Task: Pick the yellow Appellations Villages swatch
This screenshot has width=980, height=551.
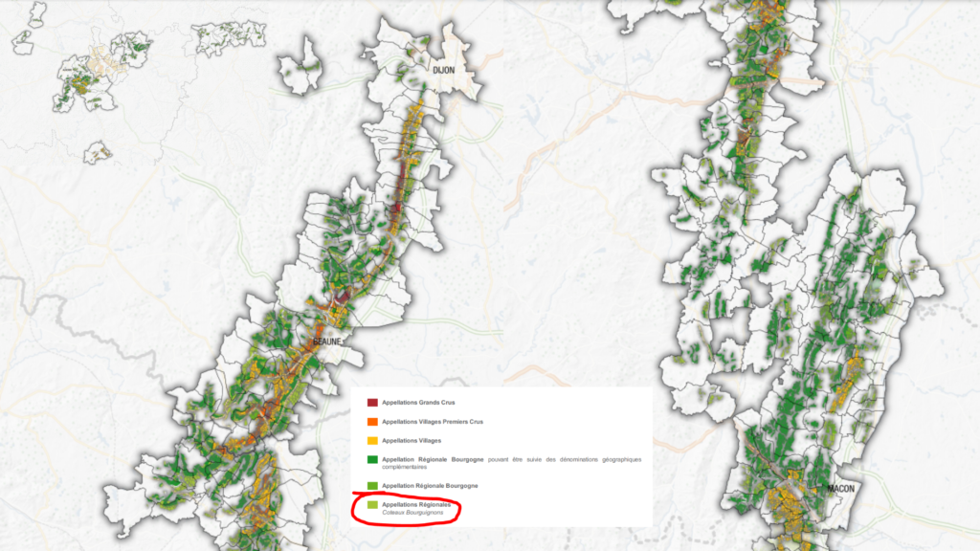Action: 373,440
